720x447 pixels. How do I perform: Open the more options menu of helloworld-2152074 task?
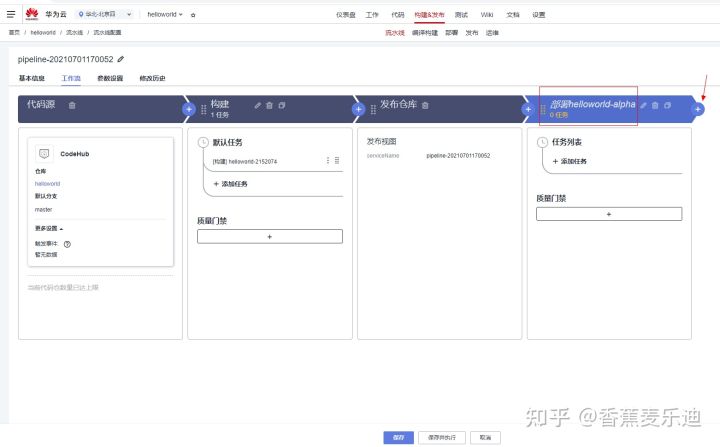[328, 160]
